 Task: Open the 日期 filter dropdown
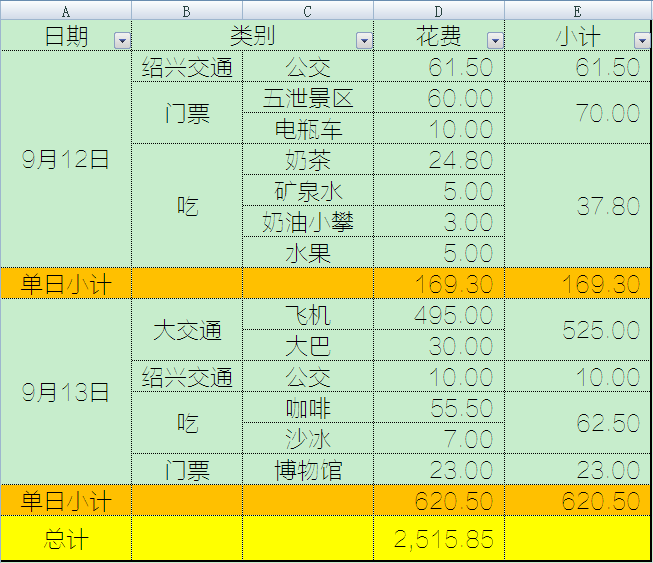pyautogui.click(x=122, y=40)
